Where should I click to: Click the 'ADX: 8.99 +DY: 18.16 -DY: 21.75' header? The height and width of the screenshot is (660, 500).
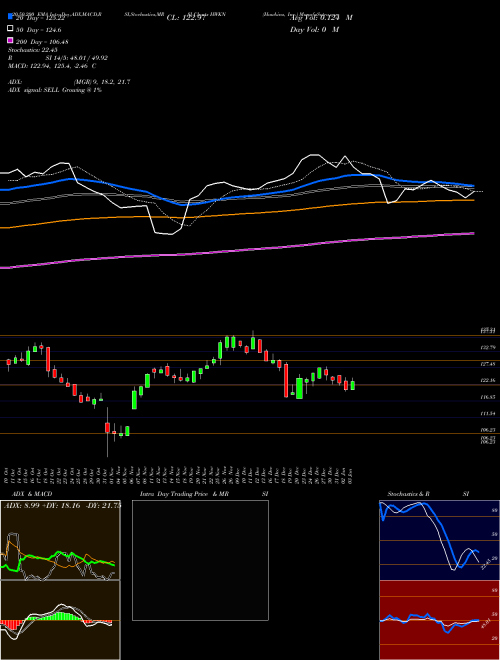(62, 505)
